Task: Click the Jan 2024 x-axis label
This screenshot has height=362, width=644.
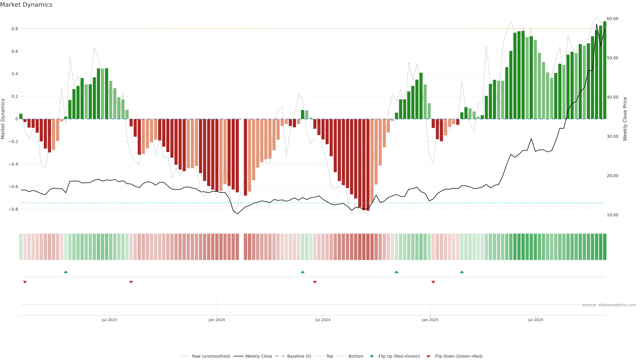Action: click(217, 320)
